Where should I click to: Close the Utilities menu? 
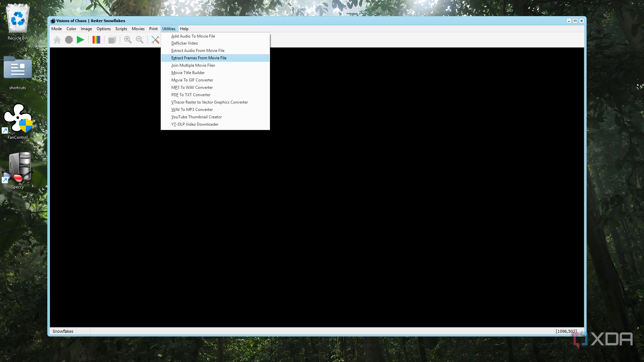coord(169,29)
